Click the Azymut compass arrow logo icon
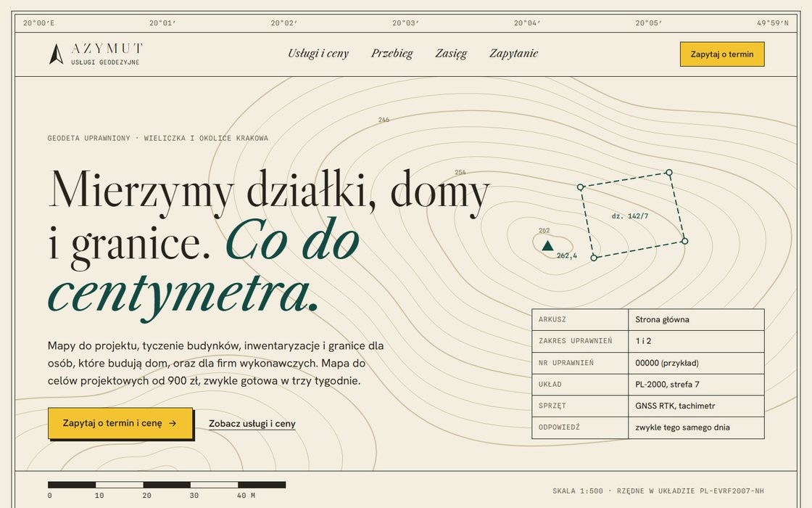Image resolution: width=812 pixels, height=508 pixels. pyautogui.click(x=56, y=54)
